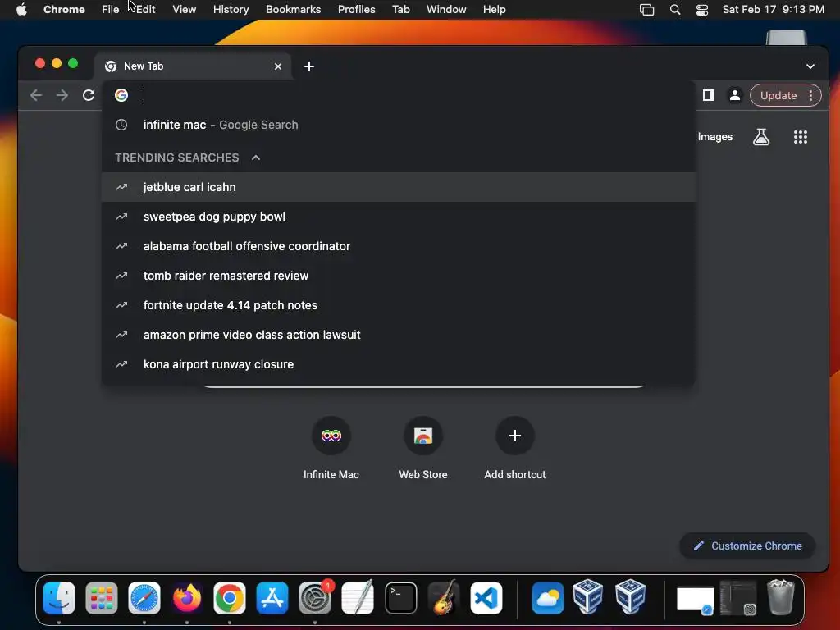Screen dimensions: 840x630
Task: Open Spotlight search in menu bar
Action: coord(675,10)
